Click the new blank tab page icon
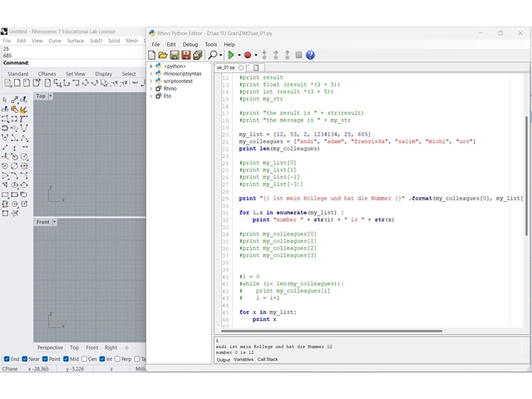Image resolution: width=532 pixels, height=399 pixels. [256, 67]
